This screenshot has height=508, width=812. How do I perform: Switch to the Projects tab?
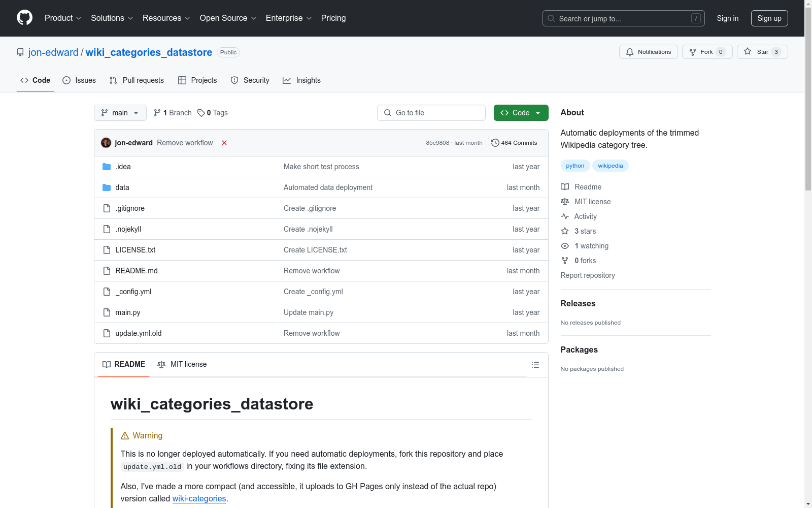pyautogui.click(x=197, y=80)
